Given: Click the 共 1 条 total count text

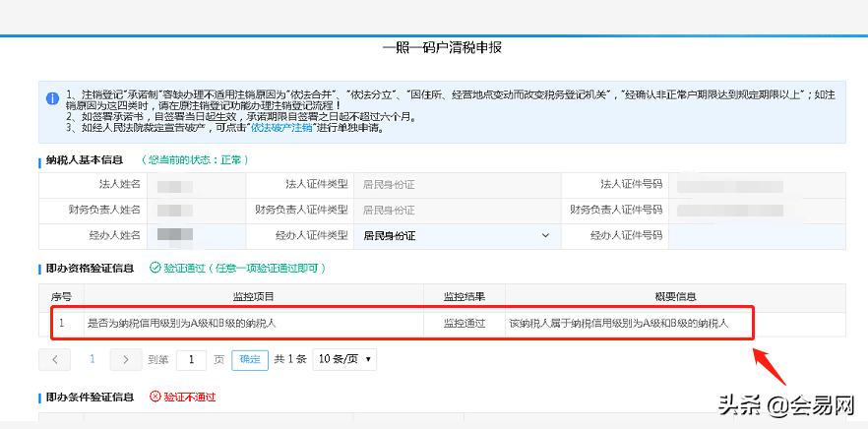Looking at the screenshot, I should coord(290,359).
